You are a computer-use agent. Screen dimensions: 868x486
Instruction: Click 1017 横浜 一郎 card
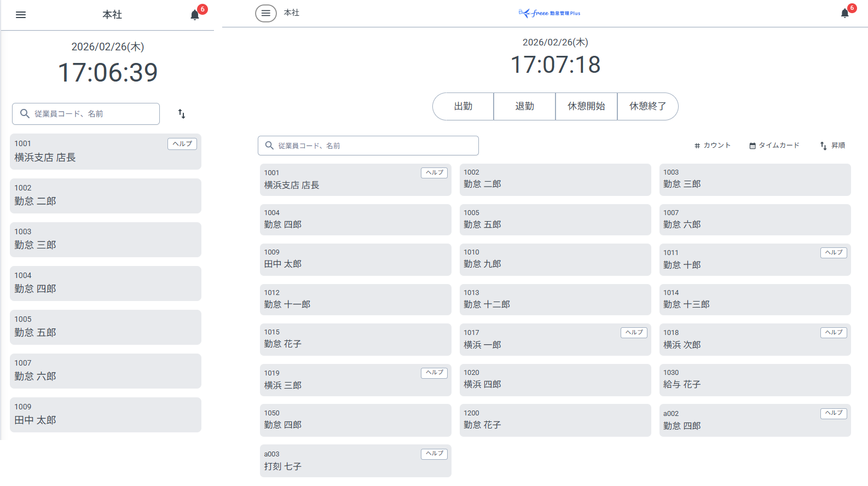(x=555, y=340)
